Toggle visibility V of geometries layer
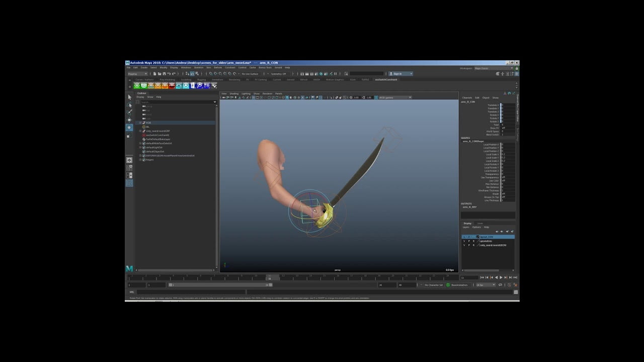 point(464,241)
